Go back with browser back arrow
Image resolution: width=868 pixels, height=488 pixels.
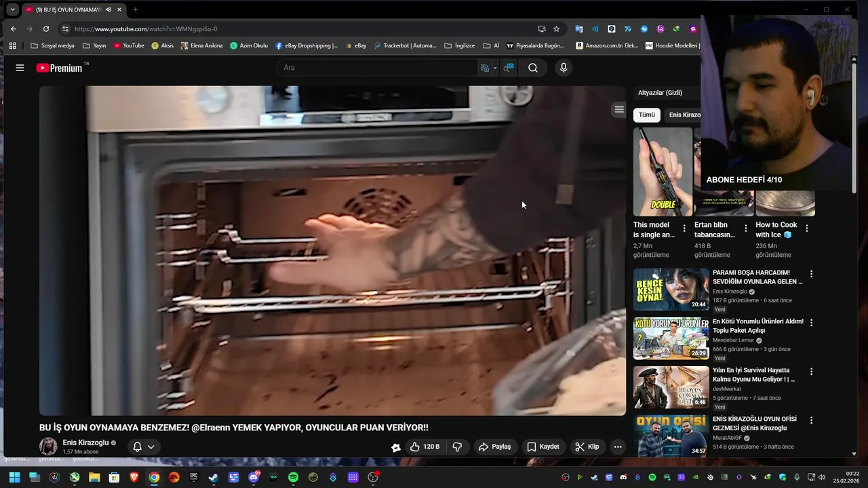coord(14,29)
